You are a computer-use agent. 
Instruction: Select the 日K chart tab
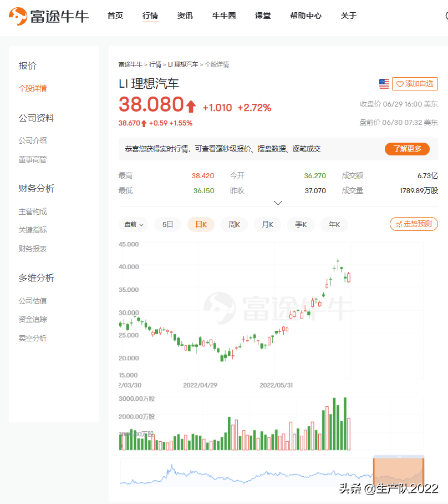(201, 224)
